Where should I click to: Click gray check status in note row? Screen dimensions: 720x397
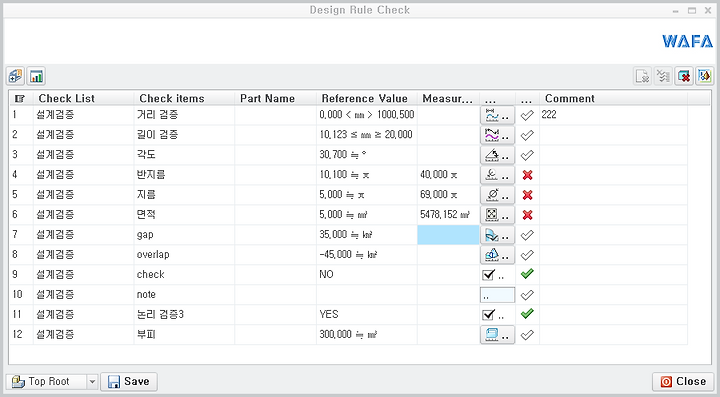(x=527, y=295)
